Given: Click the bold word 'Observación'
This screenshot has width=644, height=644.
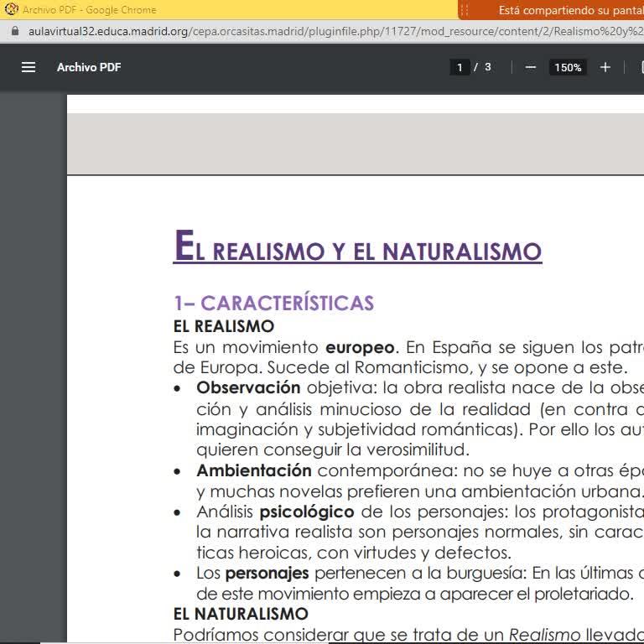Looking at the screenshot, I should 248,387.
